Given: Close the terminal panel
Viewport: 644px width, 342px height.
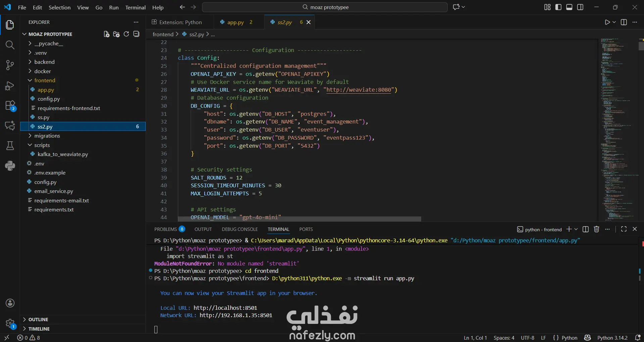Looking at the screenshot, I should pyautogui.click(x=635, y=229).
